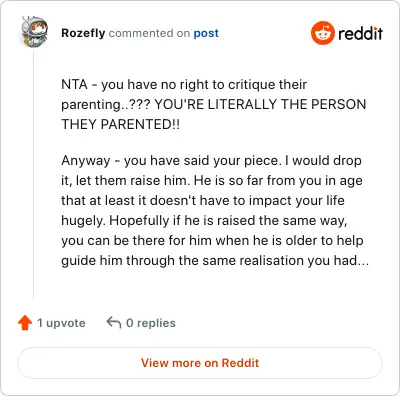Click the line "it, let them raise him"
This screenshot has width=400, height=396.
[x=126, y=180]
